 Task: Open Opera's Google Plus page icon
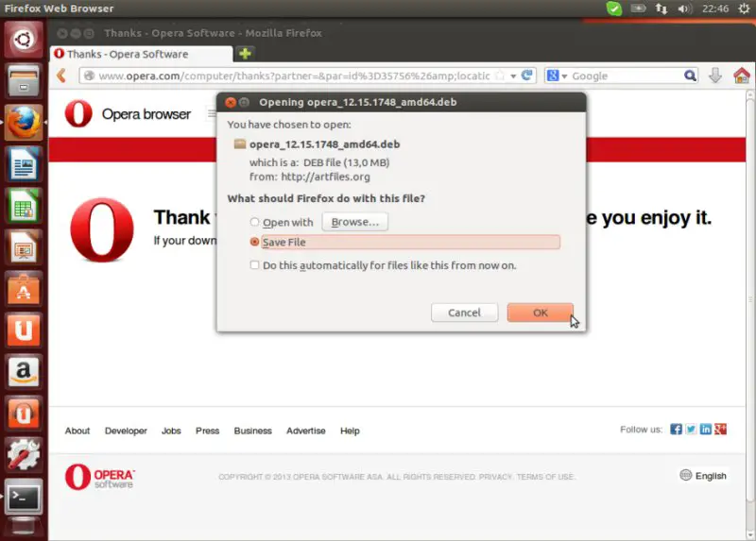tap(720, 430)
